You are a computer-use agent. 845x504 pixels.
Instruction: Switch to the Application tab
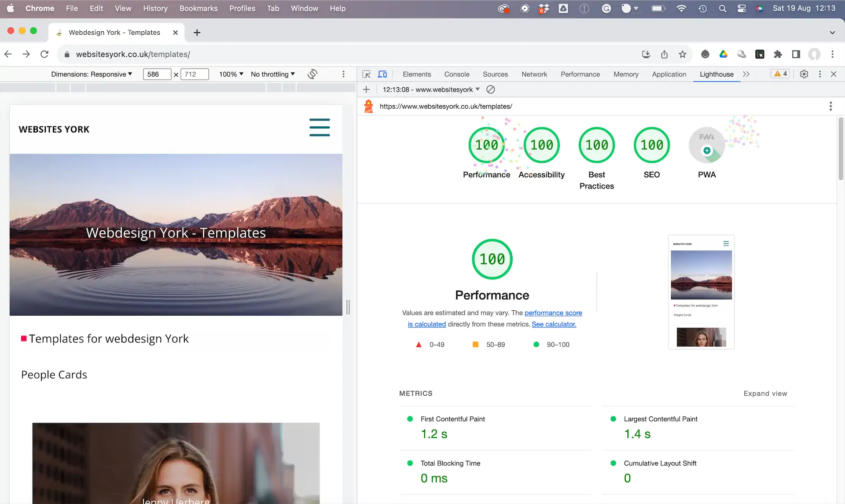point(669,74)
